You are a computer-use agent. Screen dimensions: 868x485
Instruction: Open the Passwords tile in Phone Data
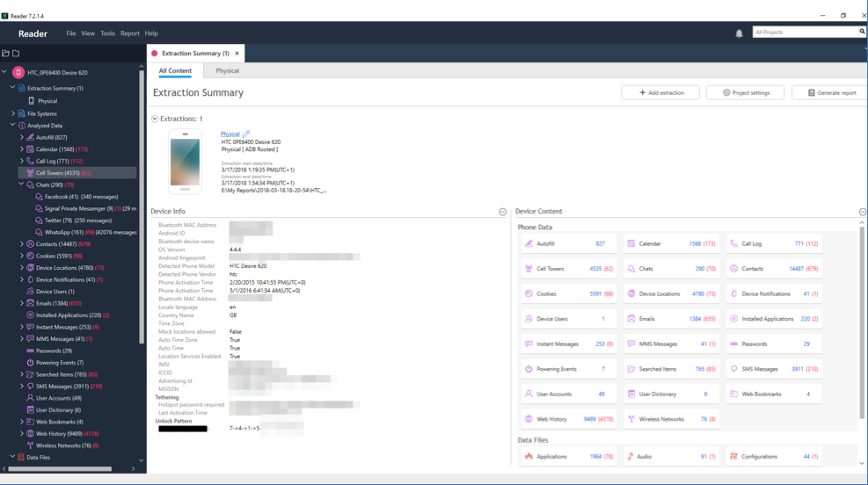point(775,344)
